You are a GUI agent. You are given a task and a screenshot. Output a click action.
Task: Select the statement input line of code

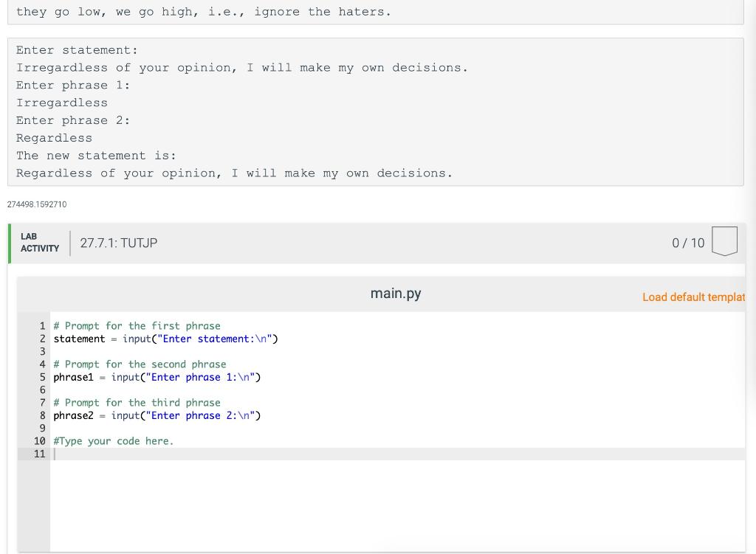pyautogui.click(x=165, y=339)
